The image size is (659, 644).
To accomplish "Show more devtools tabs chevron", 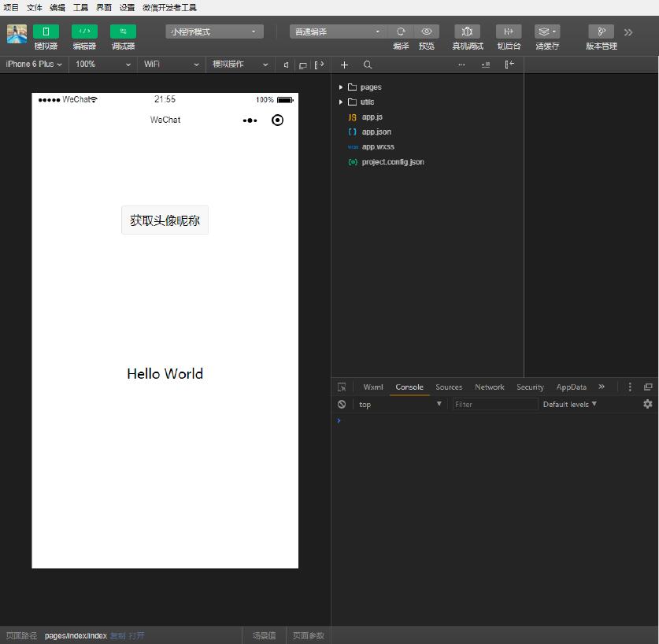I will click(602, 387).
